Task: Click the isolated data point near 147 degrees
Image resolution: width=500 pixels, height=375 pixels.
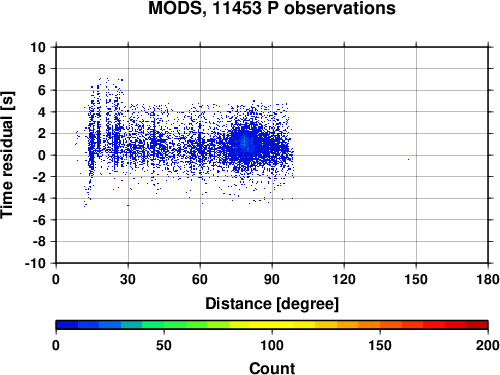Action: point(408,159)
